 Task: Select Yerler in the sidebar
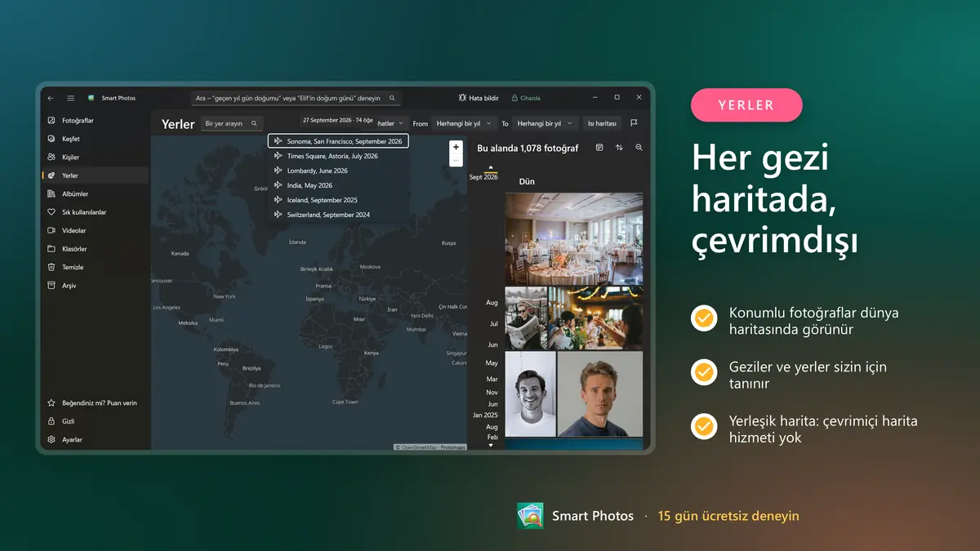pos(96,176)
